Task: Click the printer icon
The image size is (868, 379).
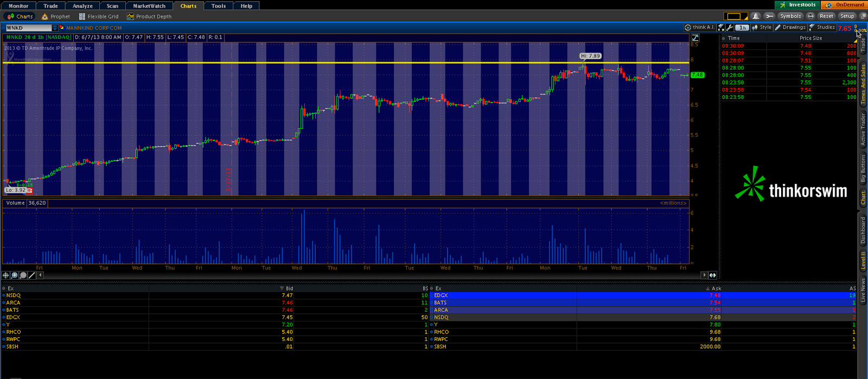Action: tap(810, 16)
